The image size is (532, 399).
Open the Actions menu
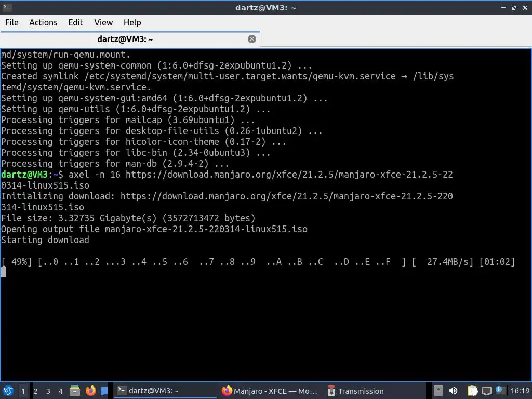(x=43, y=22)
